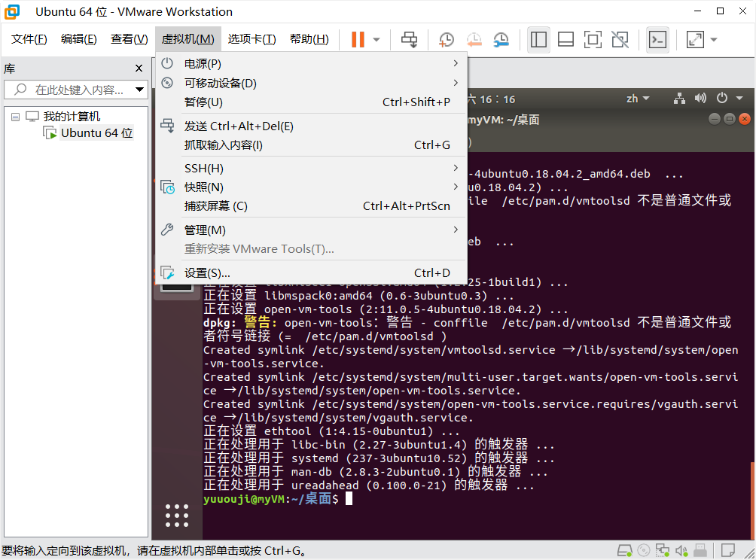Click the hard disk status bar icon
The width and height of the screenshot is (756, 560).
pyautogui.click(x=625, y=550)
